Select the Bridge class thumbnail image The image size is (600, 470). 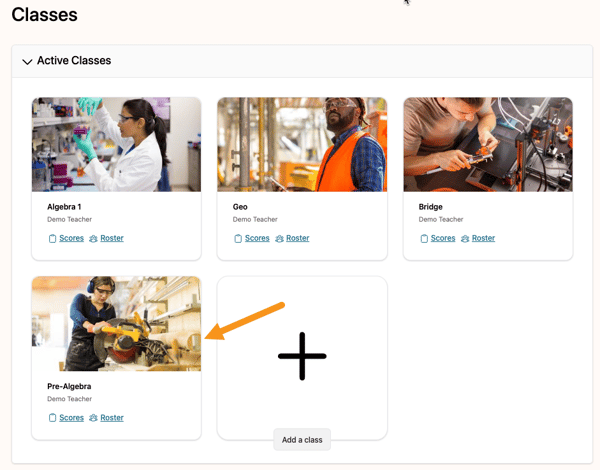point(488,144)
